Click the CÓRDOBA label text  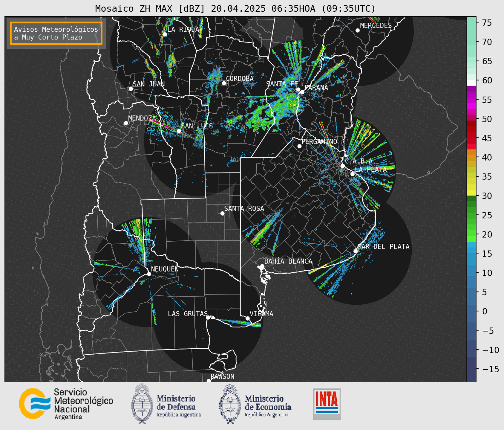click(240, 78)
